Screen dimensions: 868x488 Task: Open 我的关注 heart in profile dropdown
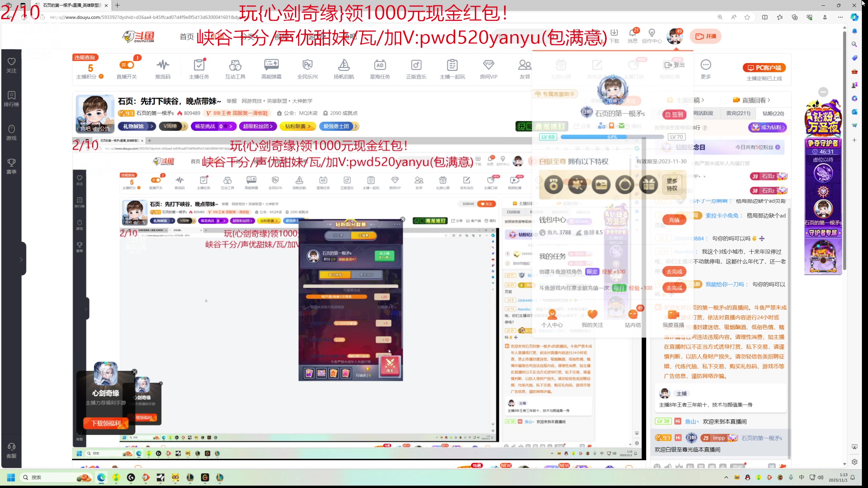pyautogui.click(x=592, y=319)
